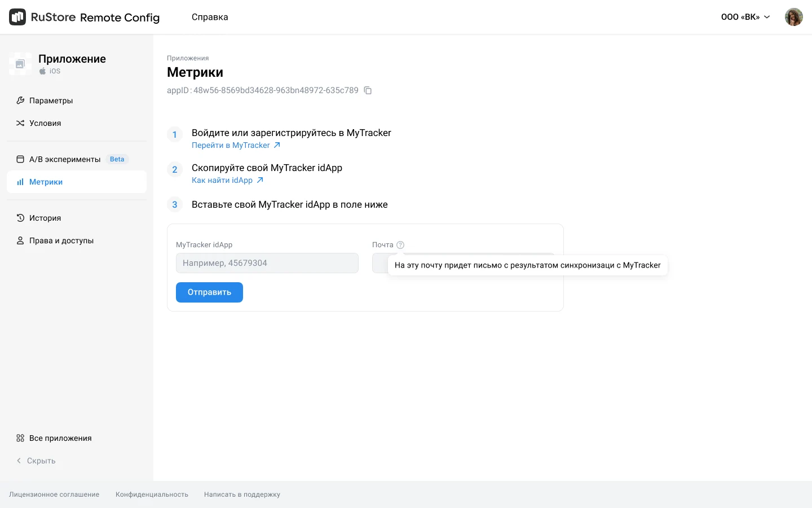Viewport: 812px width, 508px height.
Task: Click the Все приложения grid icon
Action: click(x=20, y=438)
